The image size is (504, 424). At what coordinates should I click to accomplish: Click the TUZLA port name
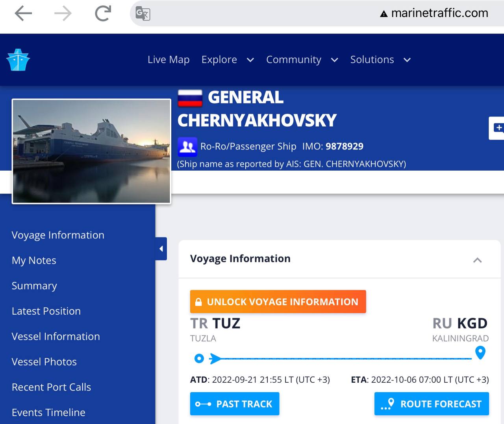point(203,338)
